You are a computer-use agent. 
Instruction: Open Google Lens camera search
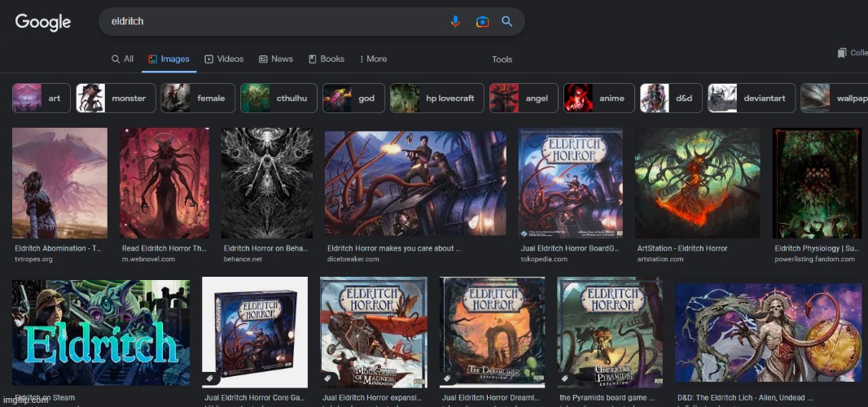[482, 22]
